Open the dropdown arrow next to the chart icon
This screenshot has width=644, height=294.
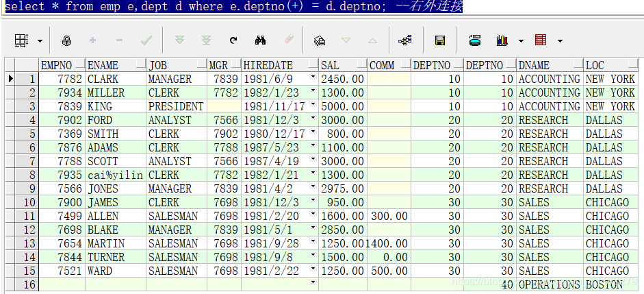coord(521,41)
